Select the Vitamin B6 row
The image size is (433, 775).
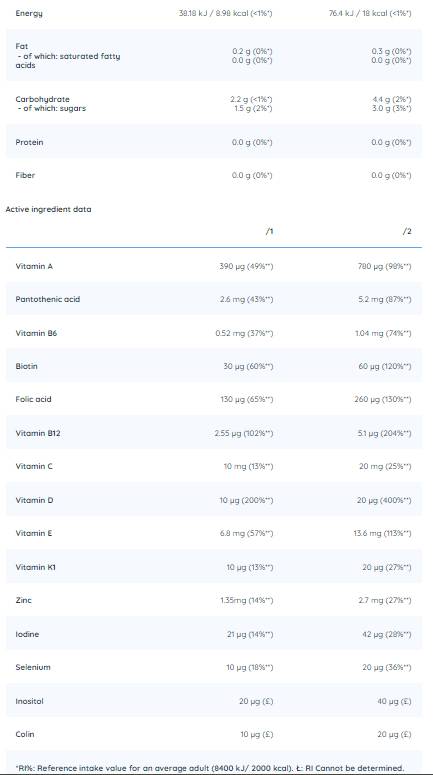click(214, 333)
